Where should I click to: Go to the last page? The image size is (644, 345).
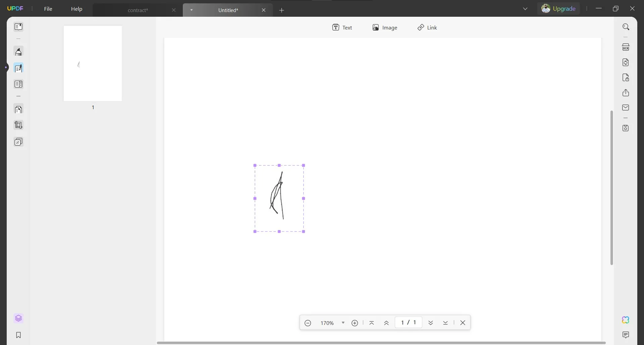[x=445, y=323]
